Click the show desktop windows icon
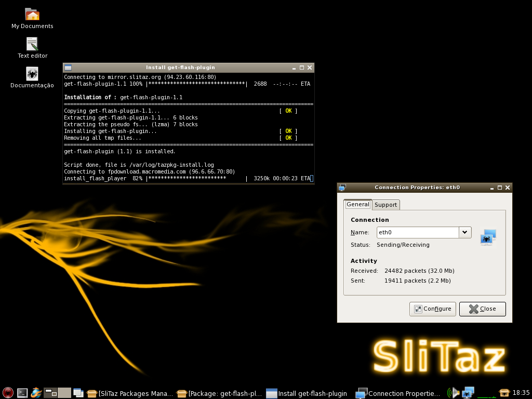 [78, 393]
